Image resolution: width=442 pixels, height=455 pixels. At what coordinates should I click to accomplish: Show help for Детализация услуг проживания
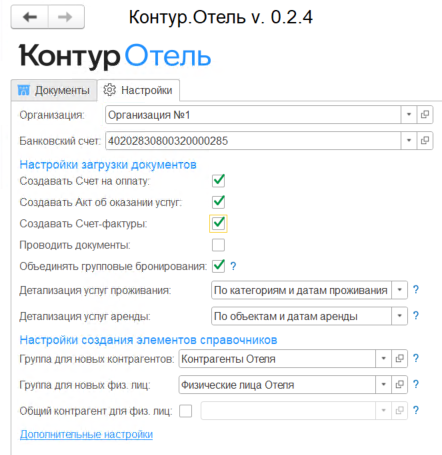(416, 290)
